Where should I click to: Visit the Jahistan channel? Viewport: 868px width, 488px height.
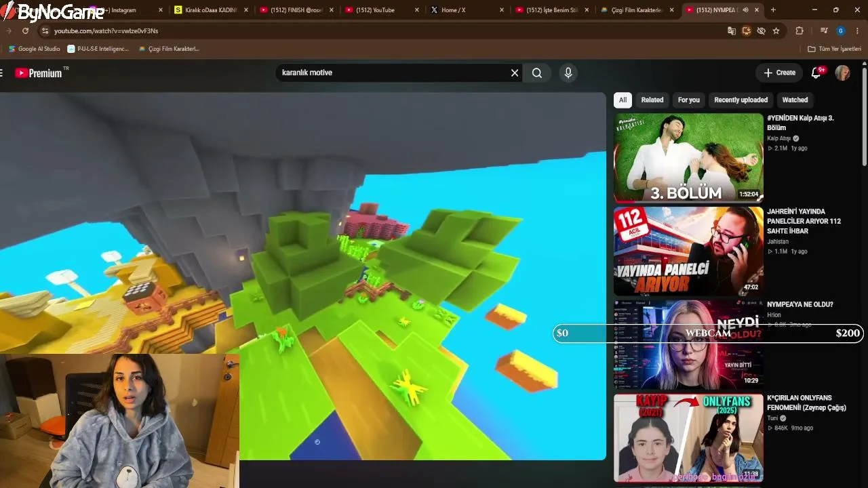coord(778,241)
